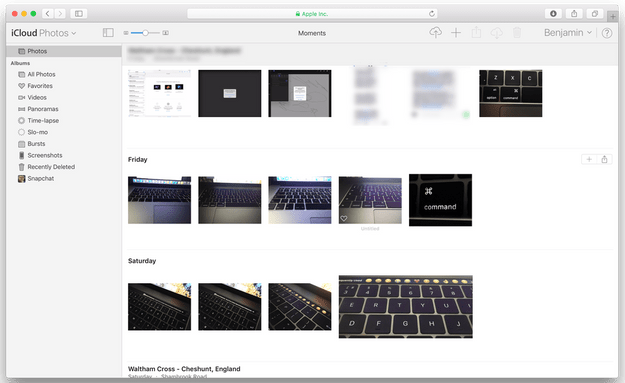625x383 pixels.
Task: Click the Safari address bar showing Apple Inc.
Action: (312, 14)
